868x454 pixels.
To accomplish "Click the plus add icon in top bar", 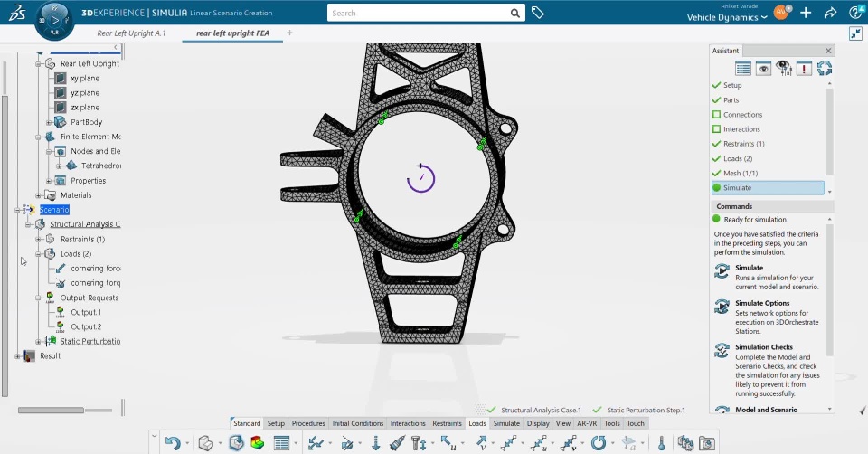I will 806,13.
